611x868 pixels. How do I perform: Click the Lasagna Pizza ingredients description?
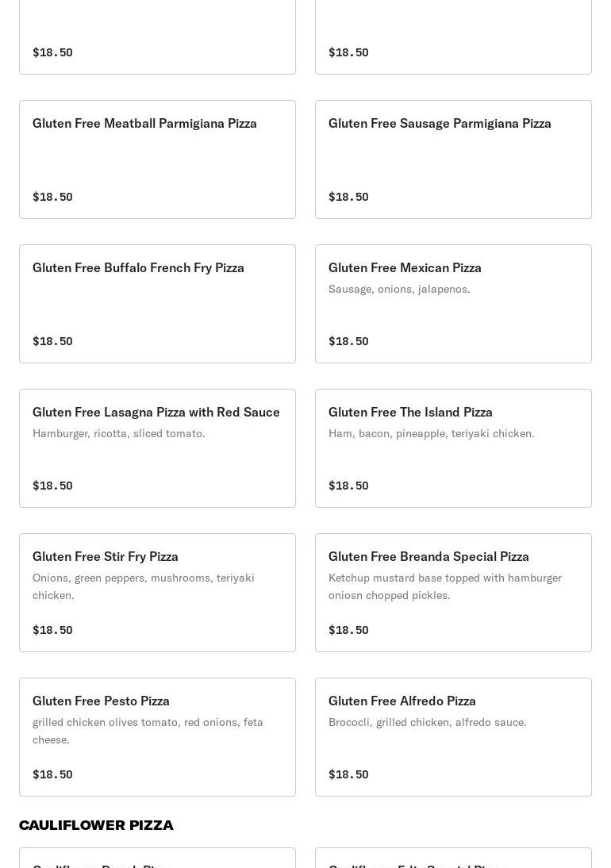click(x=118, y=434)
